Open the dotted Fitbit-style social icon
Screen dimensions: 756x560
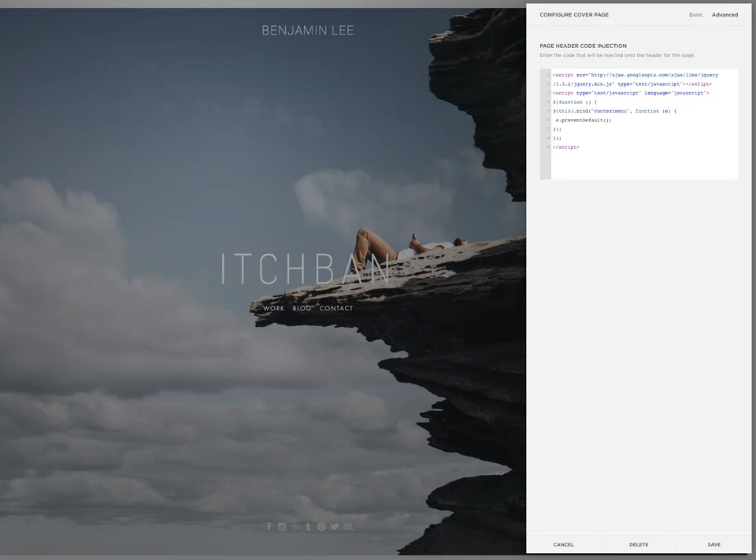click(x=295, y=527)
